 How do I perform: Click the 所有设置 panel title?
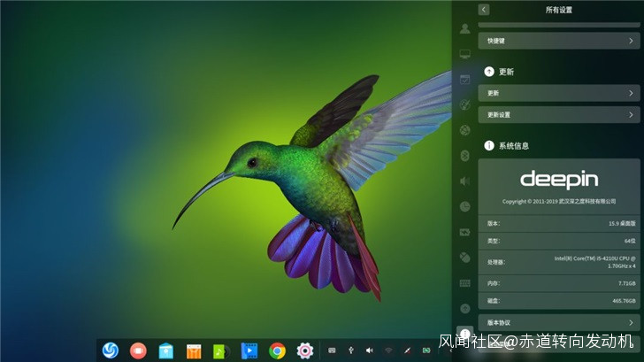click(558, 10)
